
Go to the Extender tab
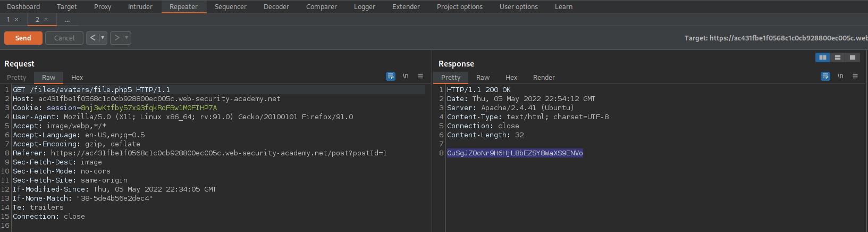click(x=406, y=6)
